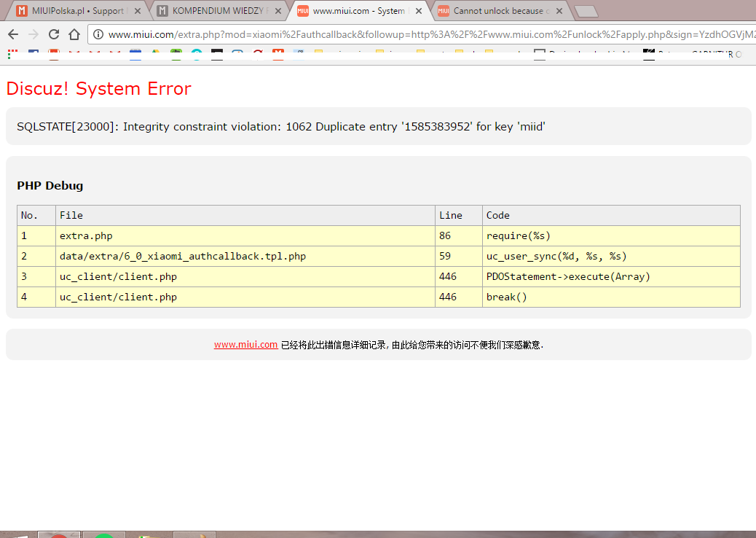Image resolution: width=756 pixels, height=538 pixels.
Task: Select the www.miui.com System tab
Action: 358,11
